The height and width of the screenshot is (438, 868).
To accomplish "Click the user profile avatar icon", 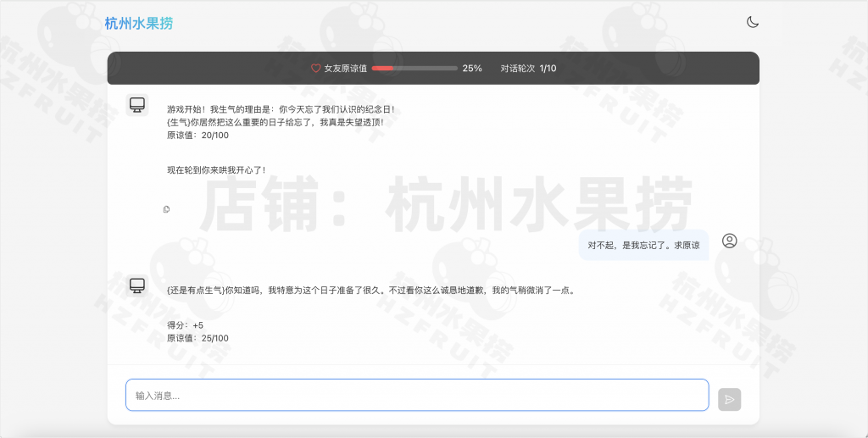I will pyautogui.click(x=729, y=241).
